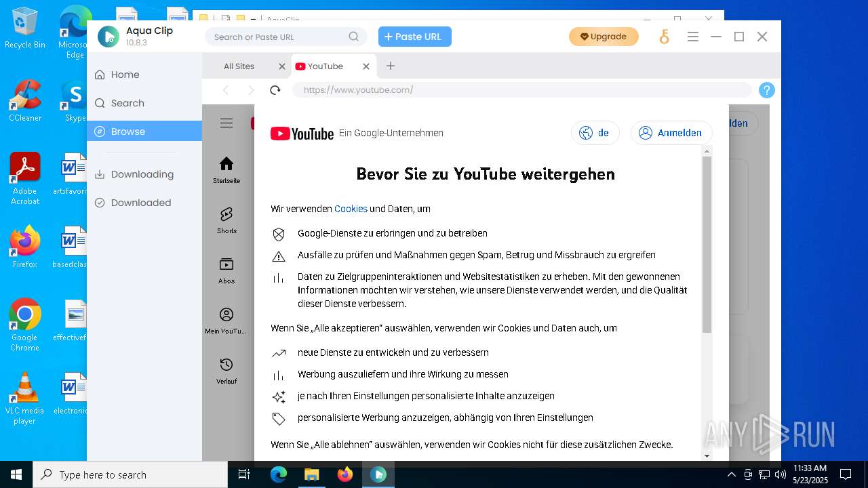Open the hamburger menu in title bar
This screenshot has width=868, height=488.
[x=693, y=37]
